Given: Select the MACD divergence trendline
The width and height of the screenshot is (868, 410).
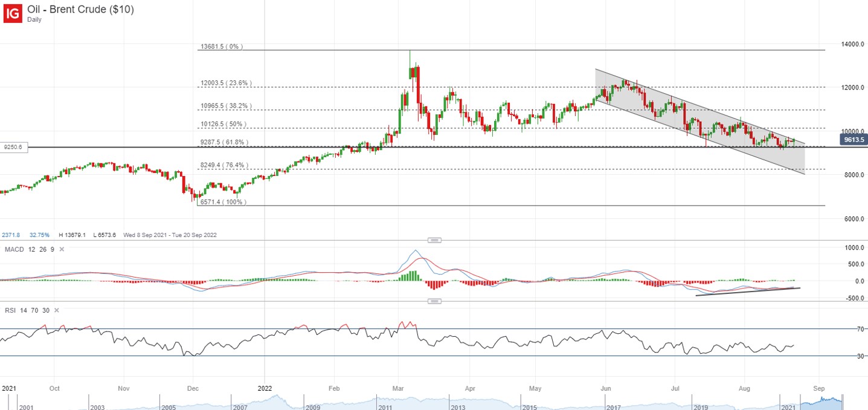Looking at the screenshot, I should [748, 291].
